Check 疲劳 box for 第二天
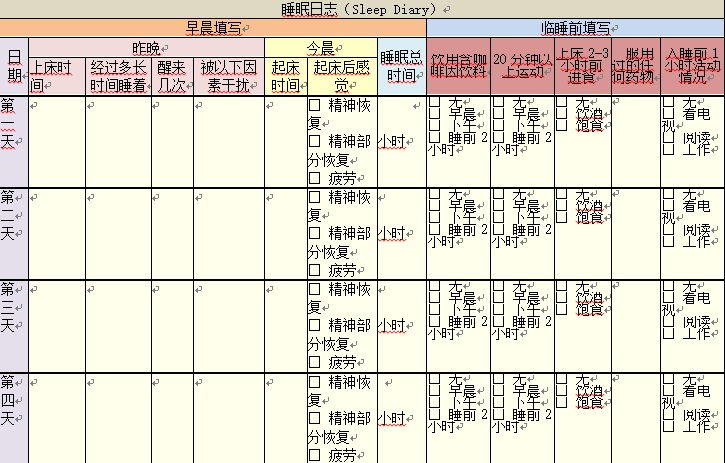 click(x=314, y=270)
